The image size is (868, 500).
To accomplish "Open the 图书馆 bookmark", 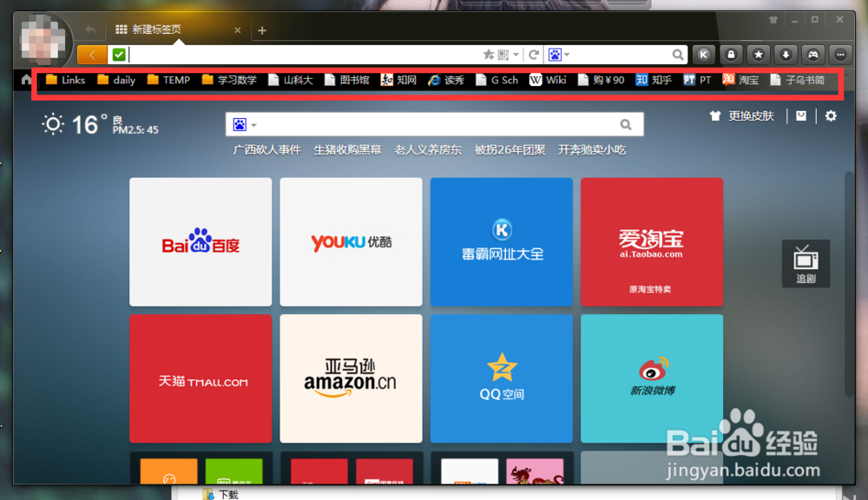I will [x=347, y=80].
